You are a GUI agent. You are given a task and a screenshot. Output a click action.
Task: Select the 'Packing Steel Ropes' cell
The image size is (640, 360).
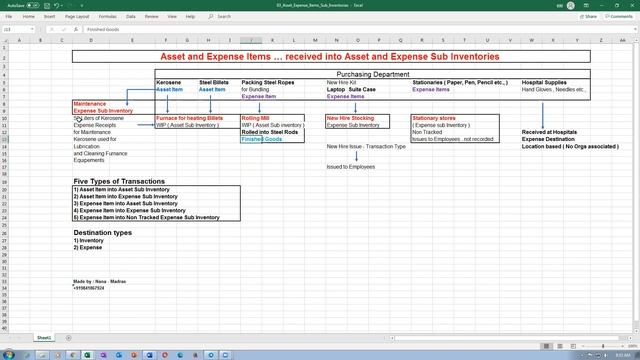pyautogui.click(x=268, y=82)
